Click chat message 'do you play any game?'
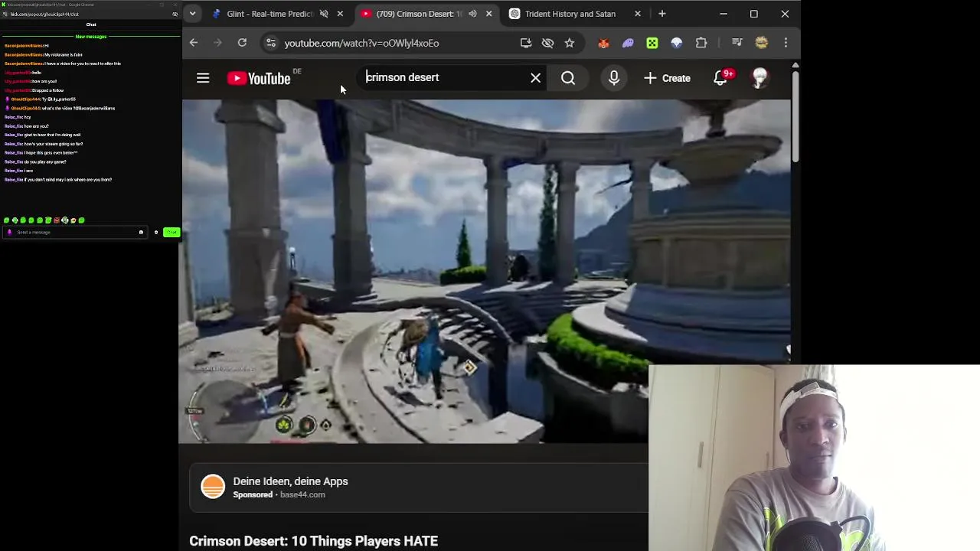The width and height of the screenshot is (980, 551). 45,161
